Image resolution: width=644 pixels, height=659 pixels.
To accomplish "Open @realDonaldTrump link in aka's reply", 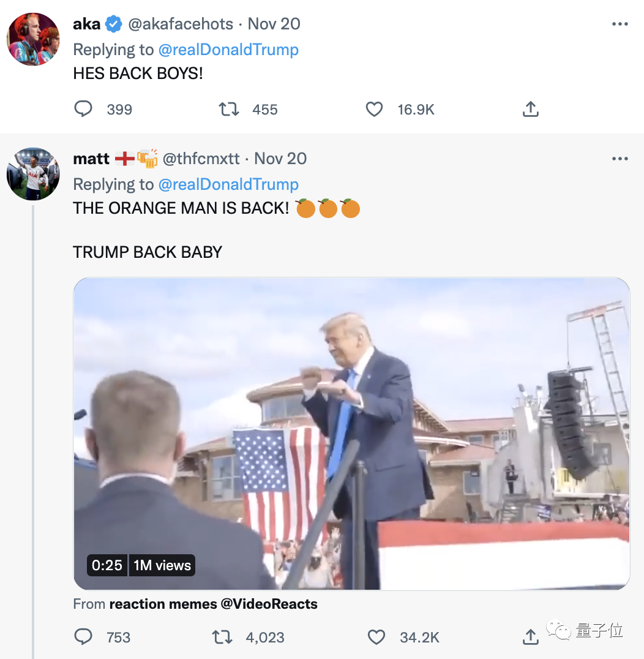I will click(228, 50).
